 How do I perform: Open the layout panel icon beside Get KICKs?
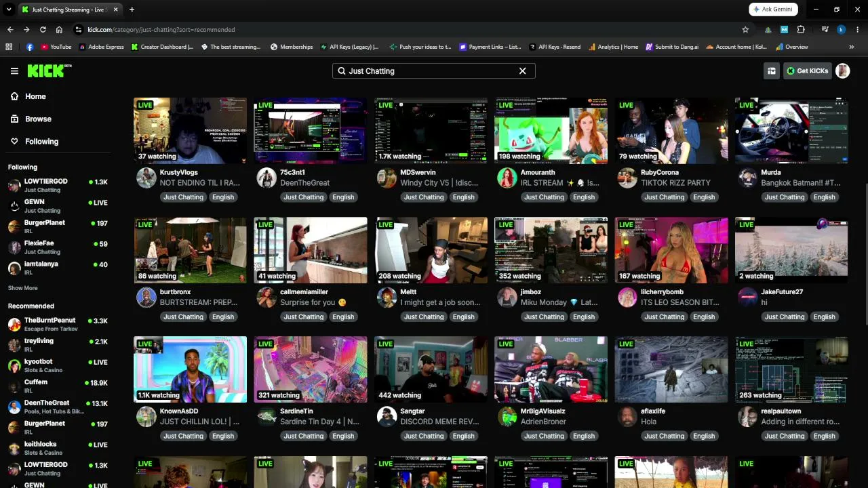[x=771, y=70]
